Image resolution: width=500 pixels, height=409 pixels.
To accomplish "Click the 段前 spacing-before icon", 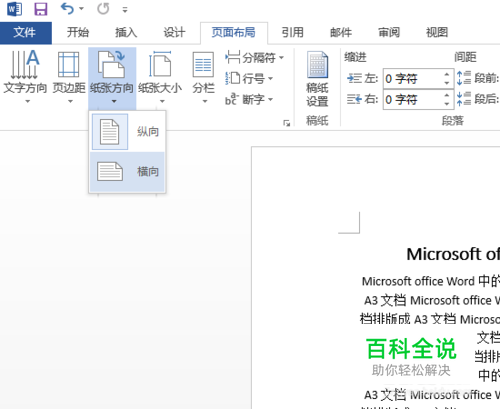I will [x=464, y=78].
